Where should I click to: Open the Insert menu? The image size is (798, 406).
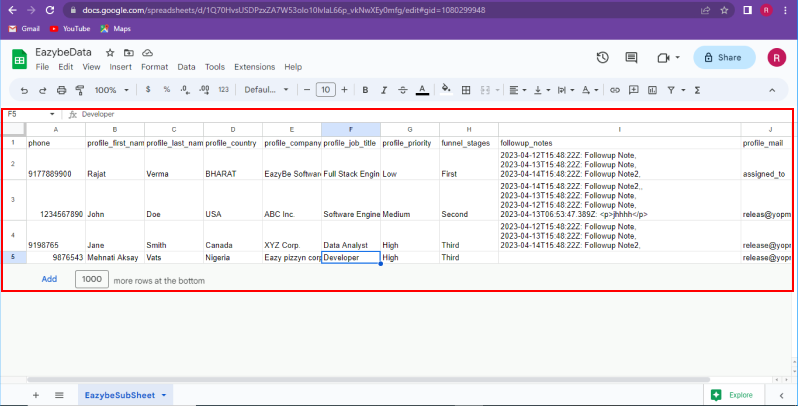(x=121, y=67)
